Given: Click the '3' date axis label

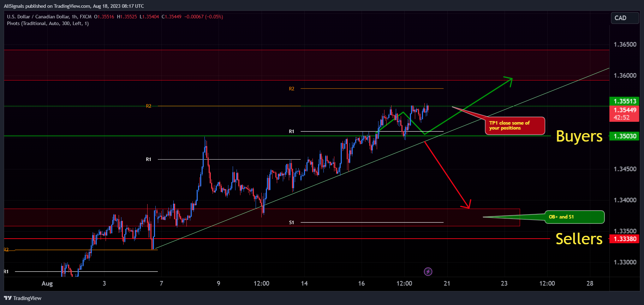Looking at the screenshot, I should (x=104, y=283).
